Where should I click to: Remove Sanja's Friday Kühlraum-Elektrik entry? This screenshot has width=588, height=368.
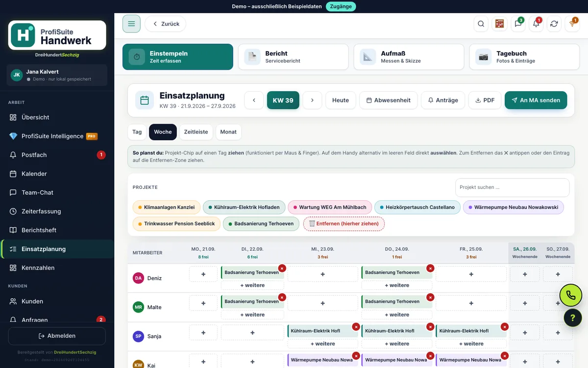pyautogui.click(x=504, y=327)
